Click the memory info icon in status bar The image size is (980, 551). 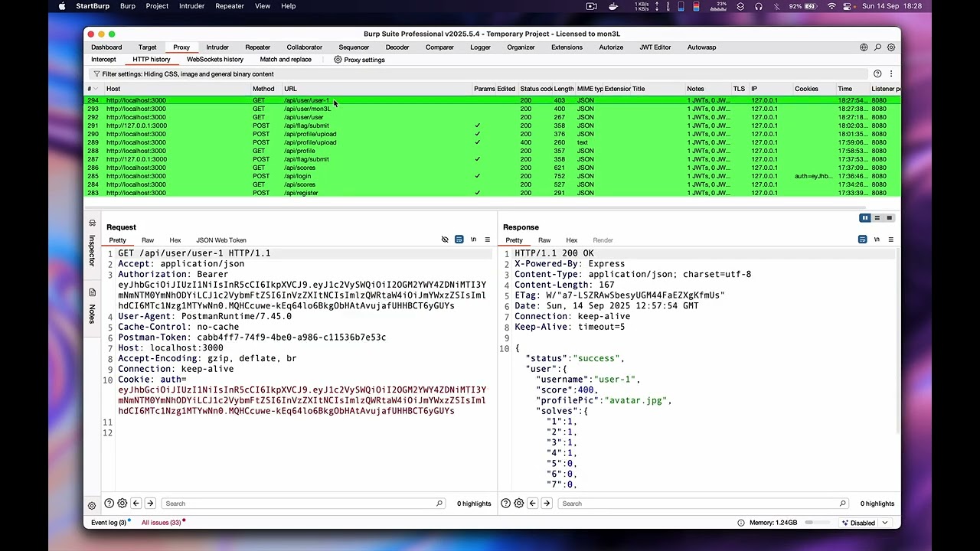(740, 523)
